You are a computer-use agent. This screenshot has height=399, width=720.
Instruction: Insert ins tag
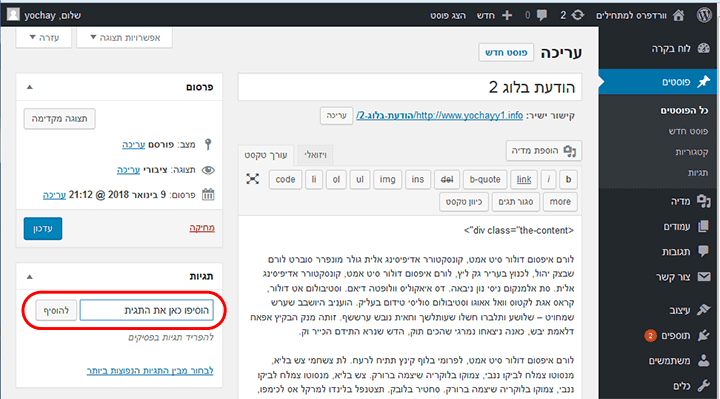417,180
